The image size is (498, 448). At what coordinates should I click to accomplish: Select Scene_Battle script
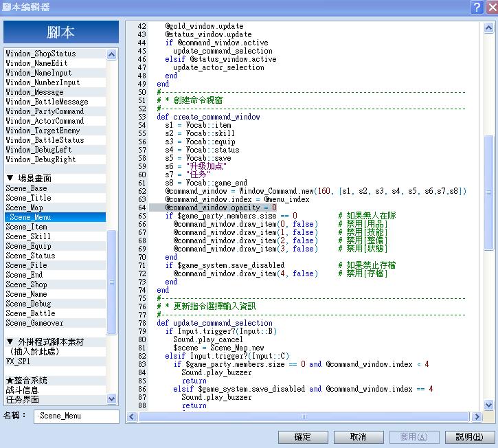(x=55, y=313)
